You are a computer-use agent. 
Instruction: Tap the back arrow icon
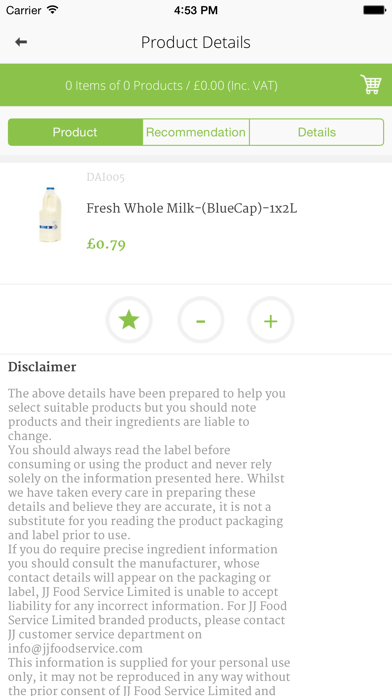point(21,42)
